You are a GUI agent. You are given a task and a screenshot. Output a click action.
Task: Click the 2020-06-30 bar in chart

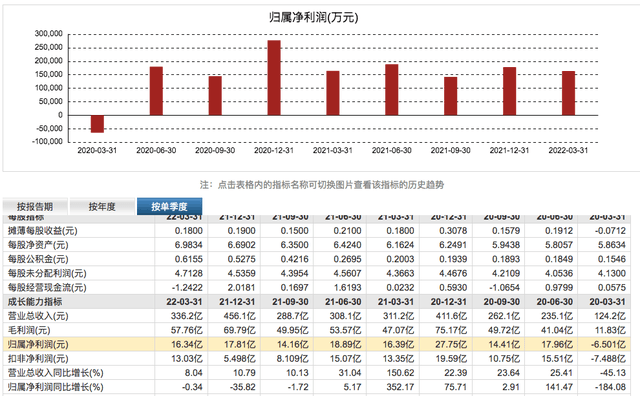tap(156, 91)
